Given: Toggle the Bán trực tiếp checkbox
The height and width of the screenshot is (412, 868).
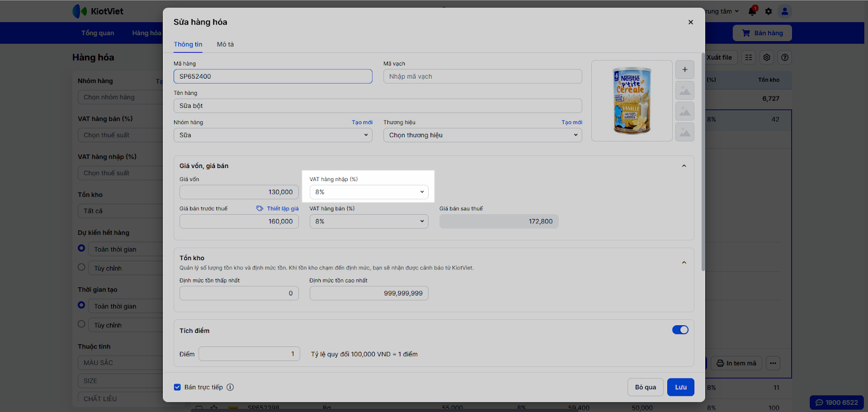Looking at the screenshot, I should coord(177,387).
